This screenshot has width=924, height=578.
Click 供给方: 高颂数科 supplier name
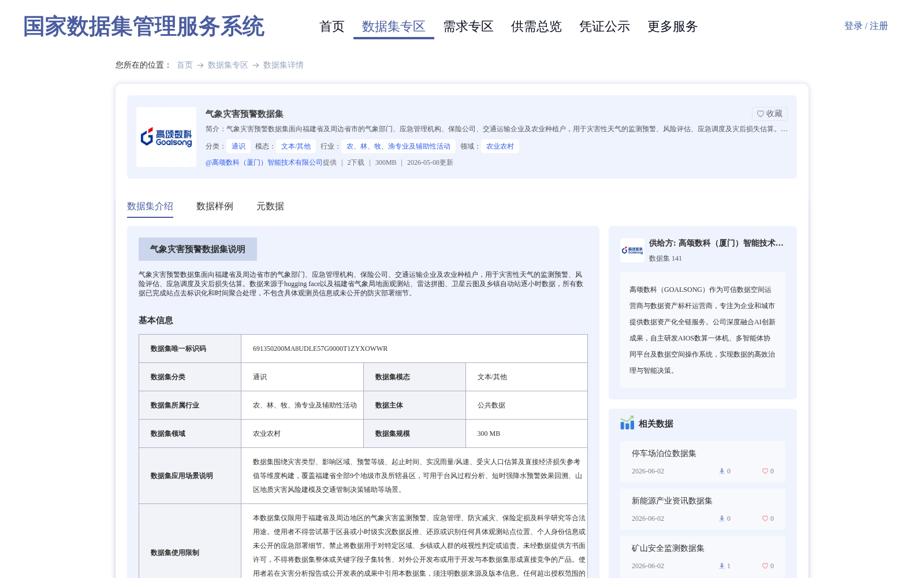pos(716,243)
